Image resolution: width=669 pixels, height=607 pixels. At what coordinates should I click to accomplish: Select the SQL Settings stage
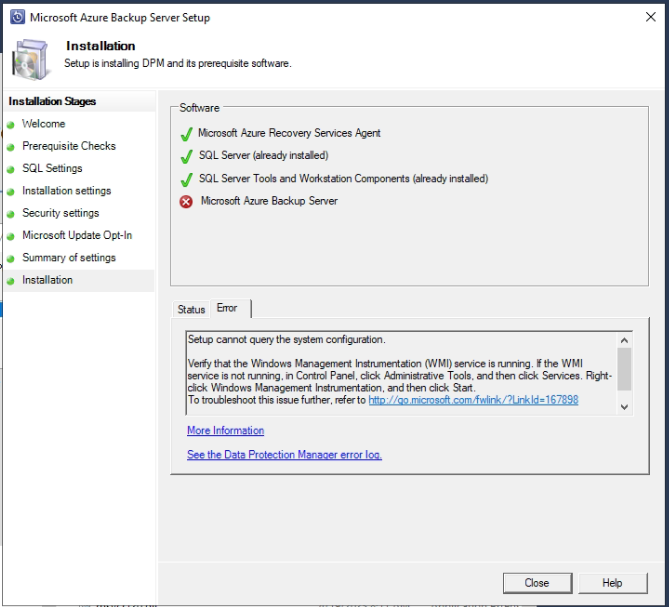point(52,168)
